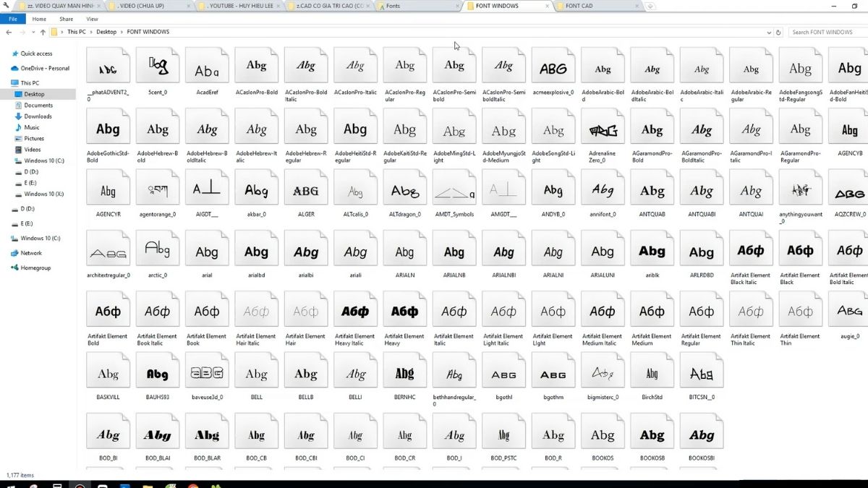Open Homegroup in navigation pane
This screenshot has height=488, width=868.
pos(35,267)
